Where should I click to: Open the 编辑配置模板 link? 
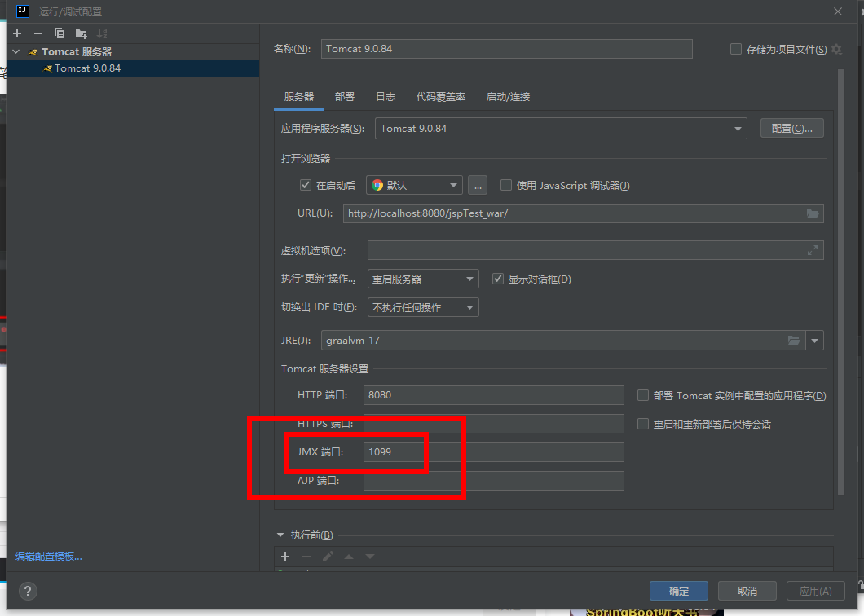(49, 557)
